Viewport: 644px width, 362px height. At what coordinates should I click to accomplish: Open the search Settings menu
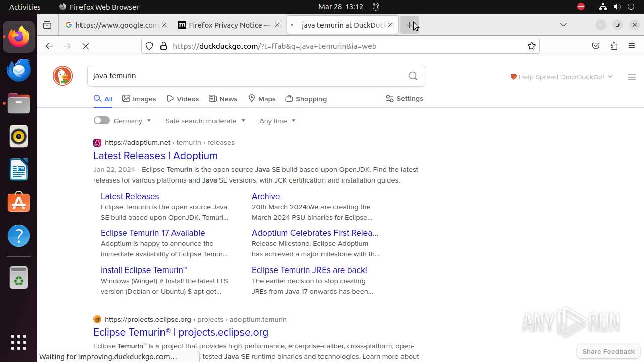pyautogui.click(x=405, y=98)
